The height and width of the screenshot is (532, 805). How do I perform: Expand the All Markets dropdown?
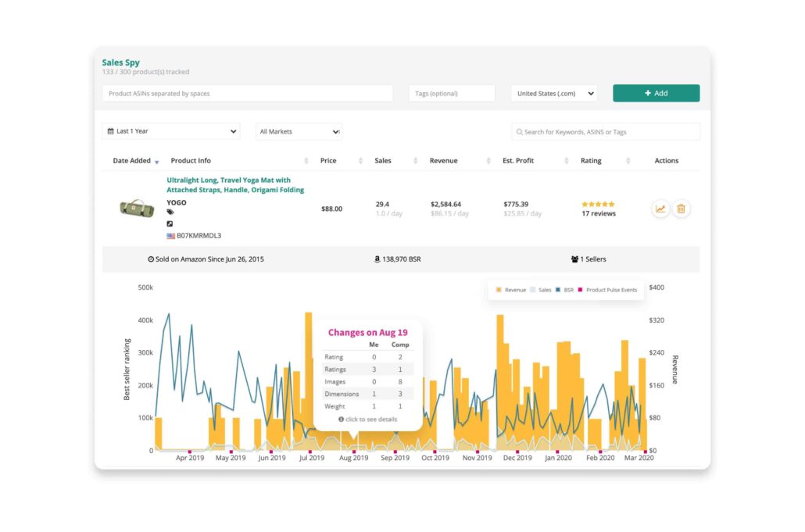[299, 132]
